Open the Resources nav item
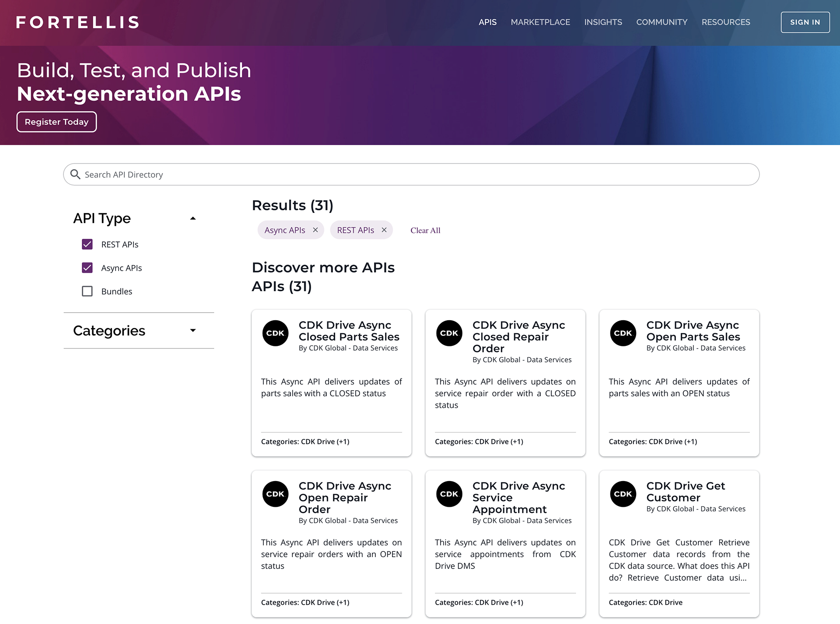 pos(726,22)
